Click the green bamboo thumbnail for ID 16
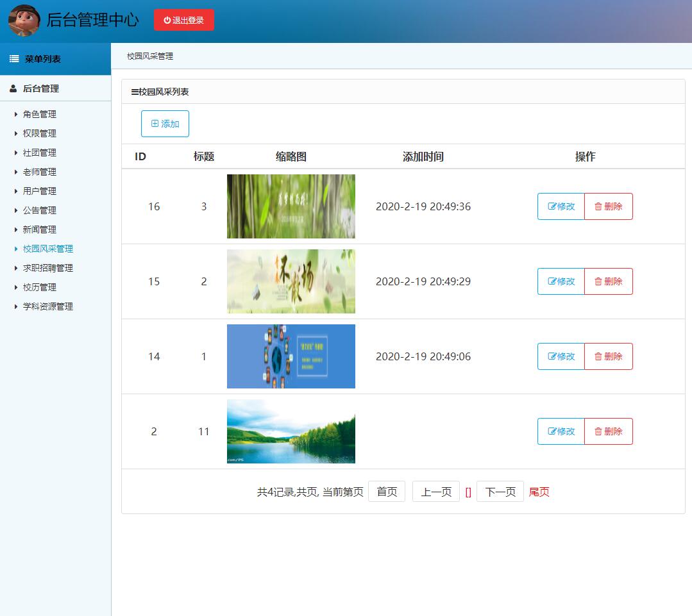 click(291, 206)
